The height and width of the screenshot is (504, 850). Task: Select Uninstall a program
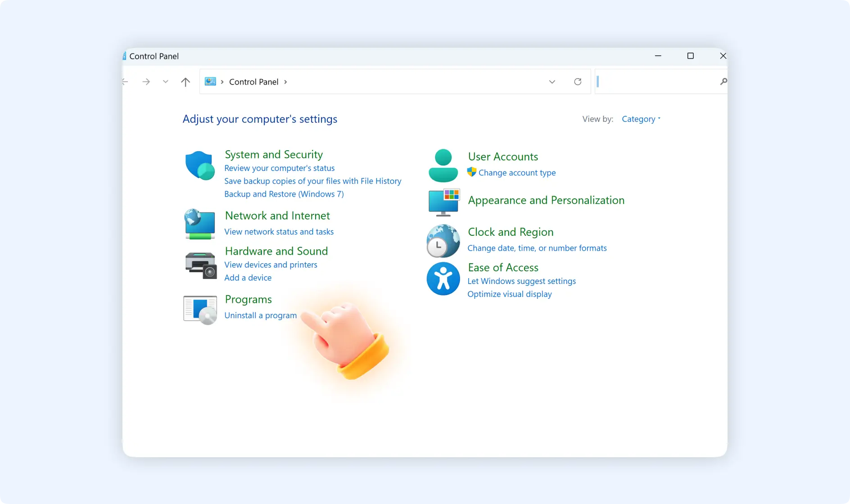tap(260, 315)
